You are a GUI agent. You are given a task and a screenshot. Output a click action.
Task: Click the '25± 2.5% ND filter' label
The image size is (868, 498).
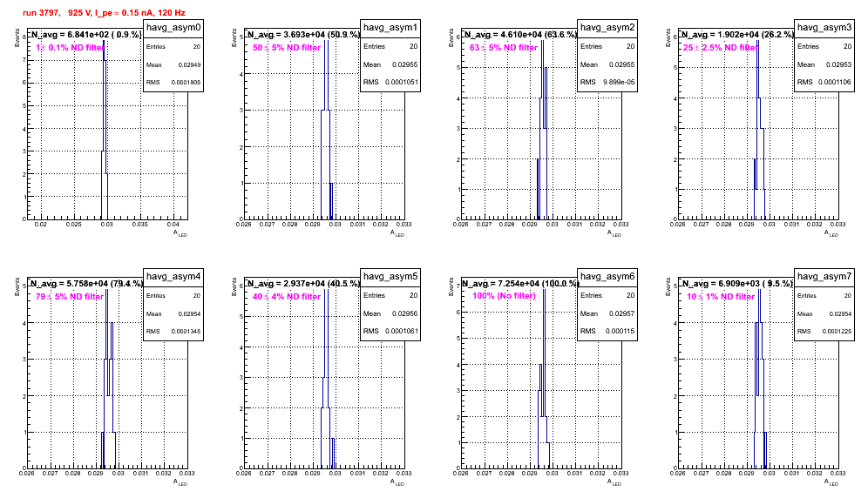coord(721,48)
